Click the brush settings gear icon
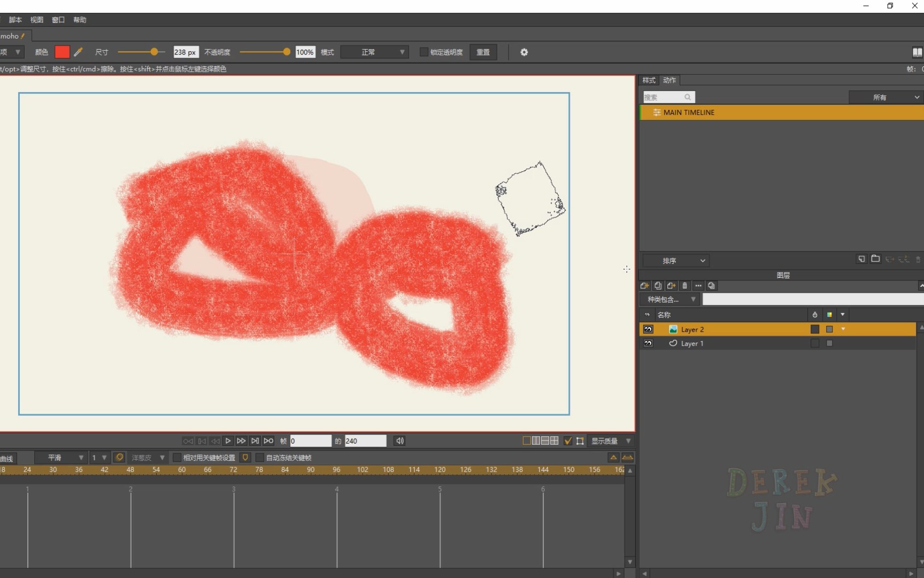The image size is (924, 578). 524,52
